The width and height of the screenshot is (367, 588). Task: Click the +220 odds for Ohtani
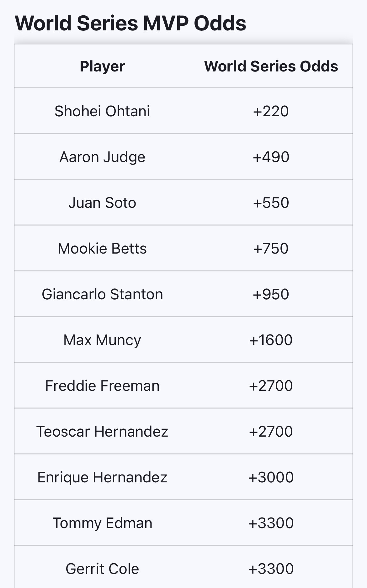pos(271,111)
